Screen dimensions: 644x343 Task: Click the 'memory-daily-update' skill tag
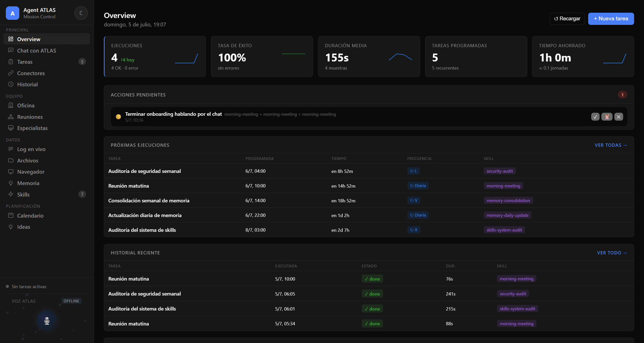point(507,215)
